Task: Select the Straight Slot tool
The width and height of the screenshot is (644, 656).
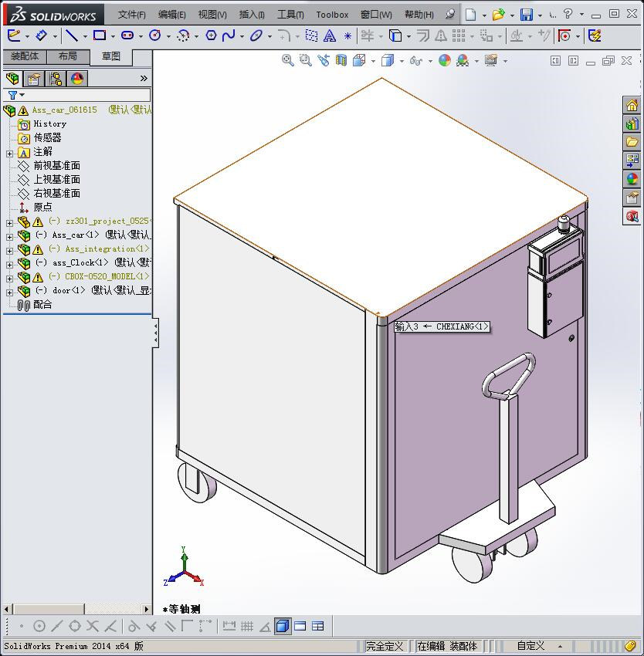Action: 127,36
